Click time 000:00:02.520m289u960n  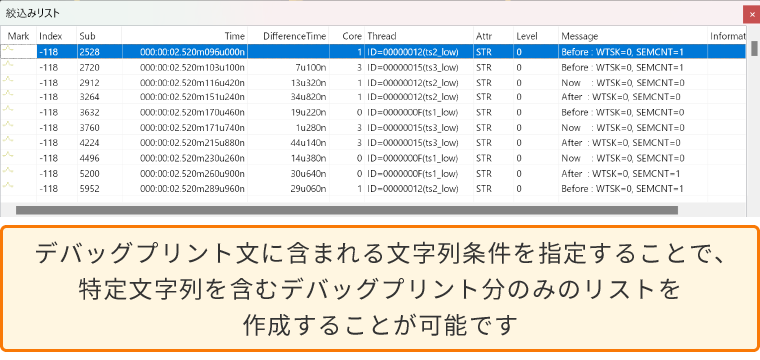[192, 188]
